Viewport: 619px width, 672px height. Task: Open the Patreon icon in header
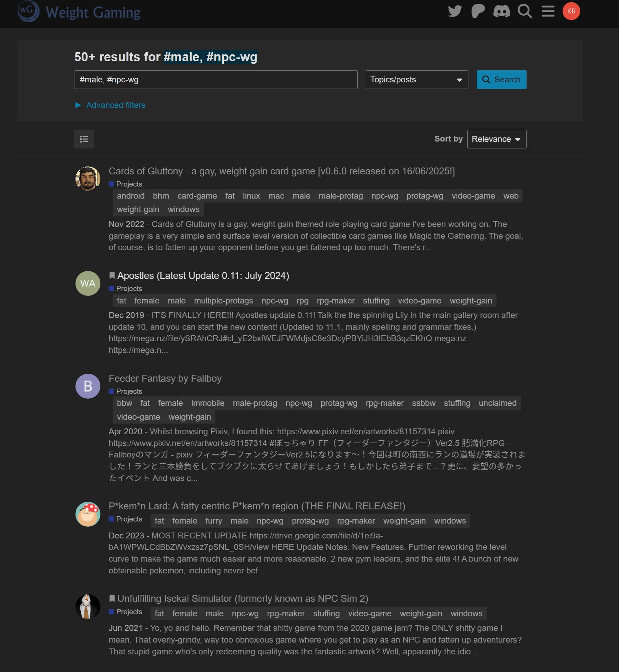[478, 11]
